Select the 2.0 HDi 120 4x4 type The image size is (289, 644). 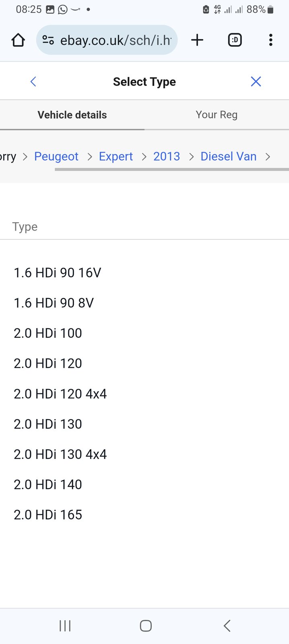60,394
